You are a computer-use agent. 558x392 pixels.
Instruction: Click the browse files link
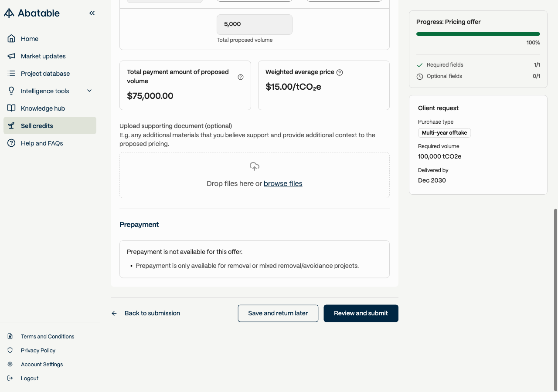point(283,184)
